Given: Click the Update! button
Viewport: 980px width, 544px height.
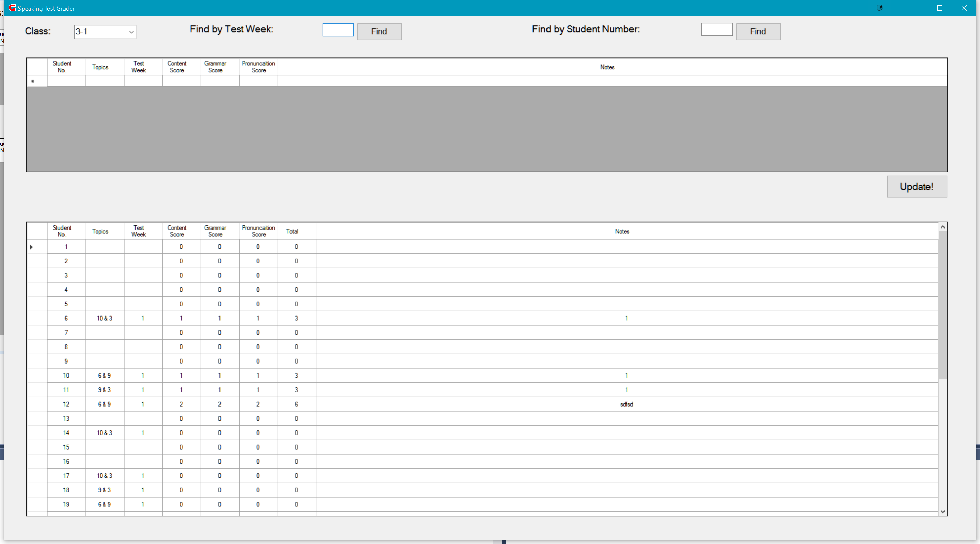Looking at the screenshot, I should tap(917, 187).
